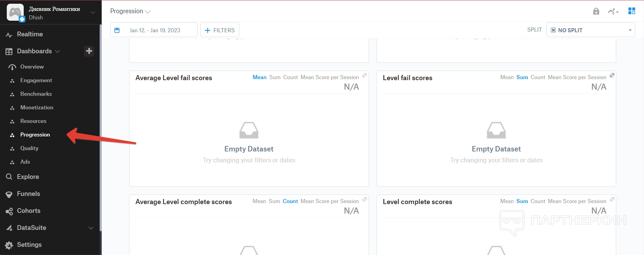The width and height of the screenshot is (644, 255).
Task: Open the Benchmarks dashboard
Action: 36,94
